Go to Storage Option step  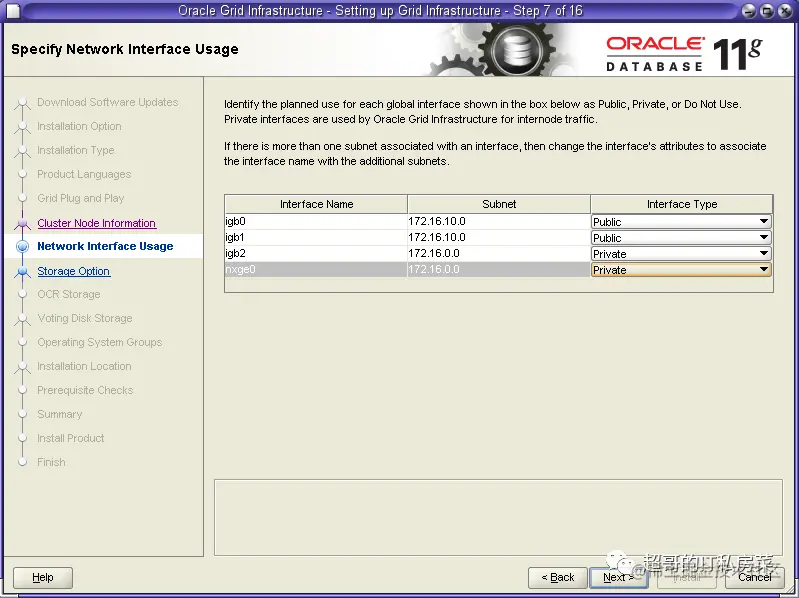[73, 271]
